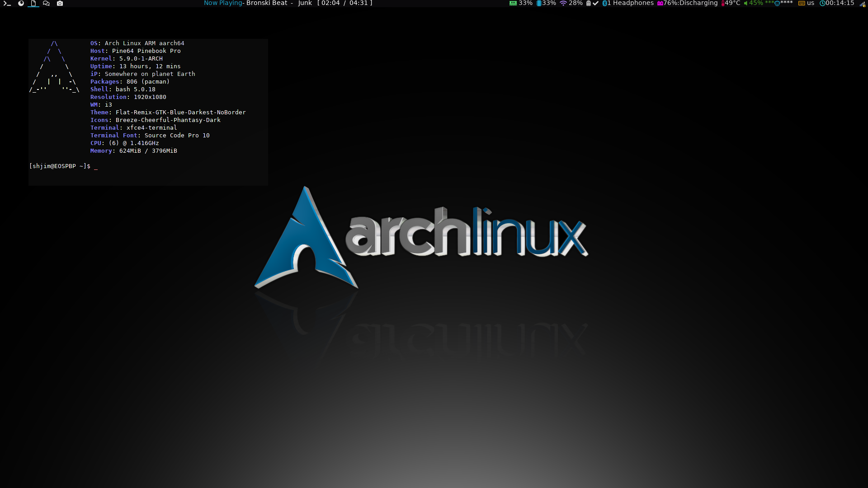Screen dimensions: 868x488
Task: Click the 28% Wi-Fi signal percentage
Action: 576,3
